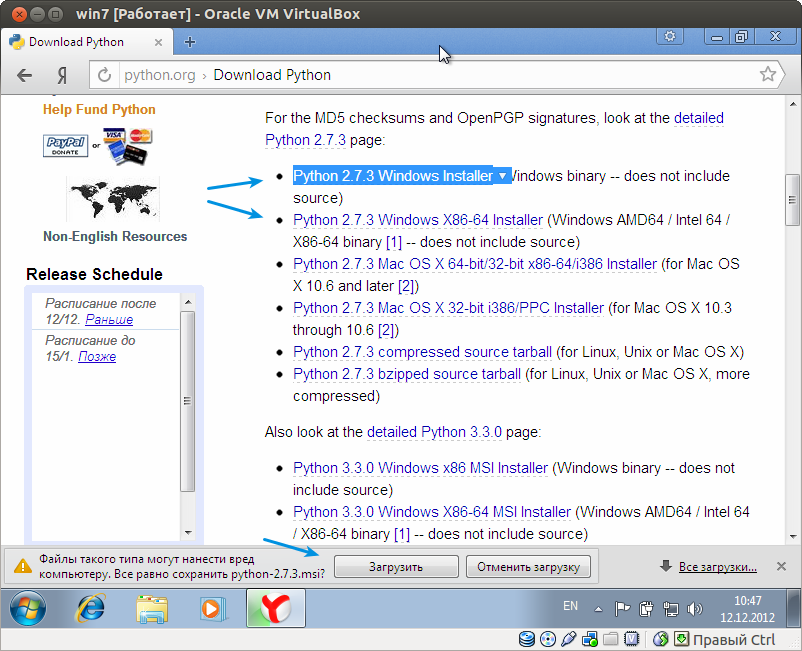Click Python 3.3.0 Windows x86 MSI Installer

click(420, 468)
